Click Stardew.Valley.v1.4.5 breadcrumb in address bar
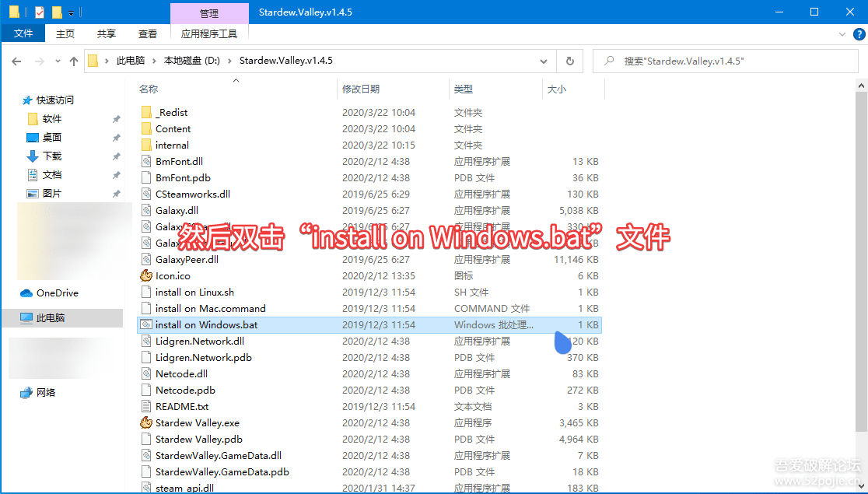This screenshot has height=494, width=868. [x=285, y=61]
